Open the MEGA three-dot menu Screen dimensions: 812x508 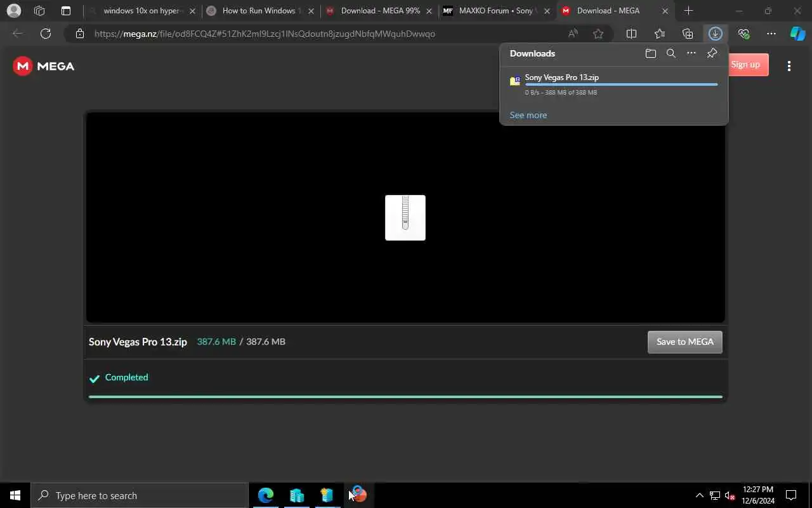point(789,65)
